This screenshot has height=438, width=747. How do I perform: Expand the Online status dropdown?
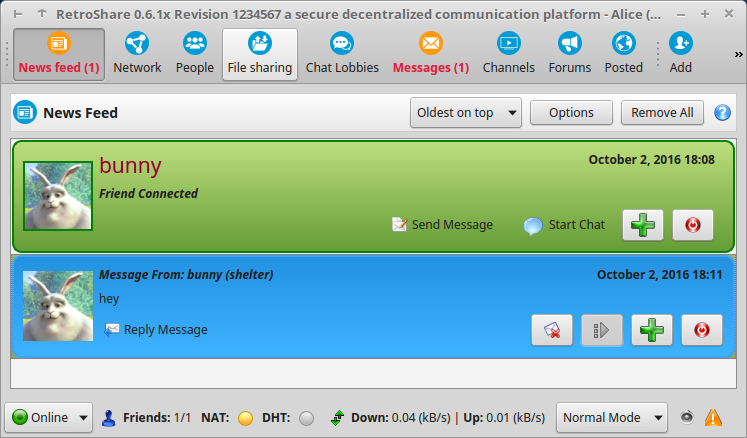(49, 418)
